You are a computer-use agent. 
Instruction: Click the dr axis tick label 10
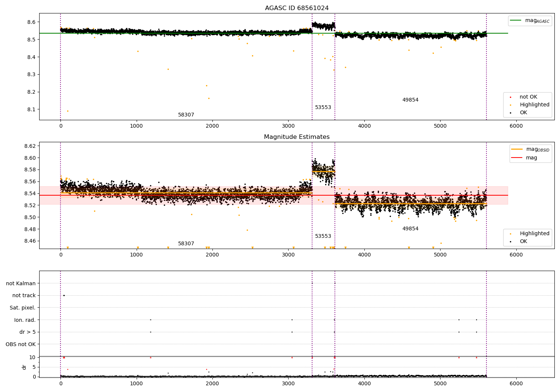32,358
